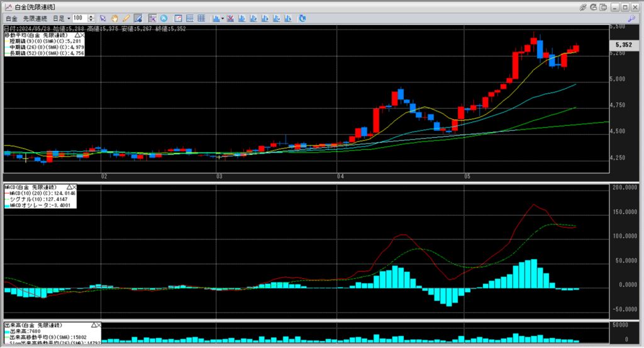The width and height of the screenshot is (644, 348).
Task: Click the blue circular up-arrow icon
Action: pyautogui.click(x=164, y=19)
